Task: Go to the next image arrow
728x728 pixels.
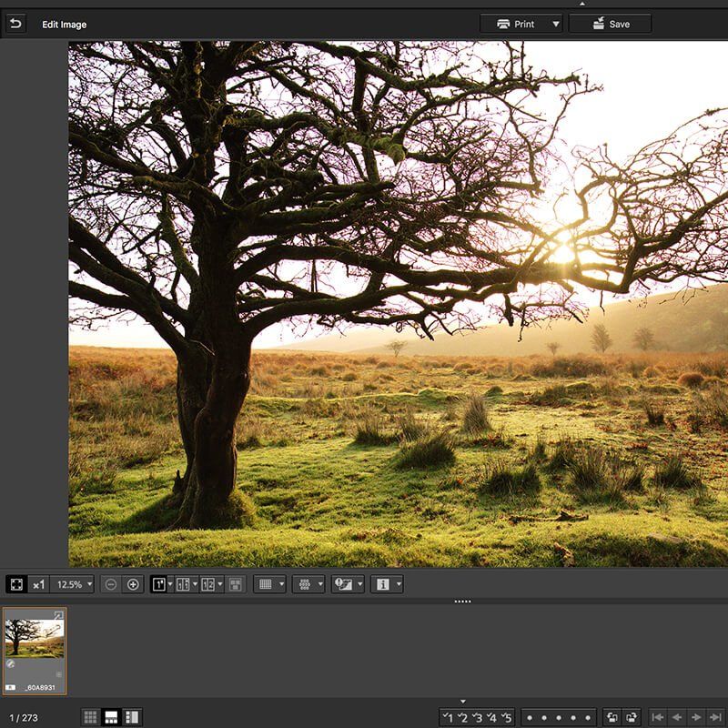Action: (696, 717)
